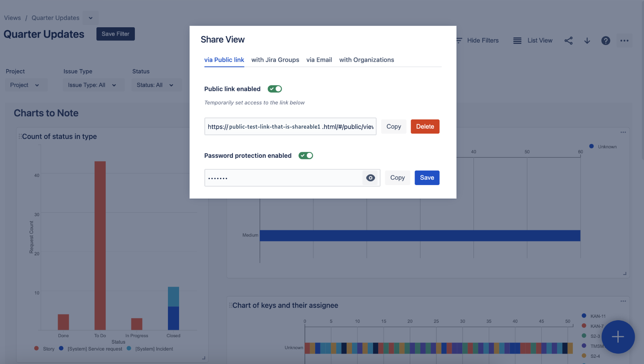Select the via Email sharing tab
The width and height of the screenshot is (644, 364).
319,60
